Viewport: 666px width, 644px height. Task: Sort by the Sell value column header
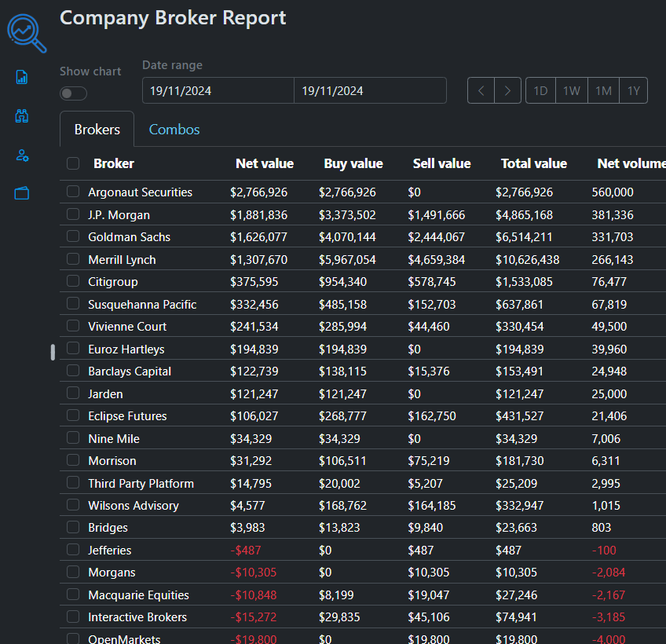(x=441, y=163)
